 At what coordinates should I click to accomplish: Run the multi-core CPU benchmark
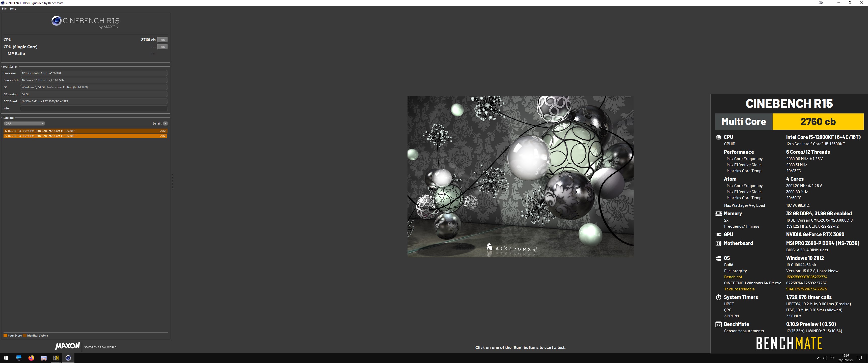pyautogui.click(x=162, y=40)
